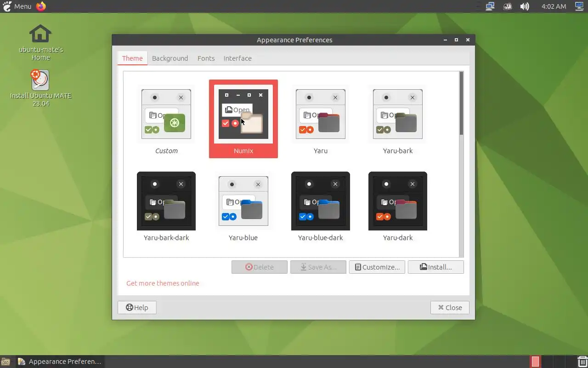Screen dimensions: 588x368
Task: Click the Install theme button
Action: [436, 267]
